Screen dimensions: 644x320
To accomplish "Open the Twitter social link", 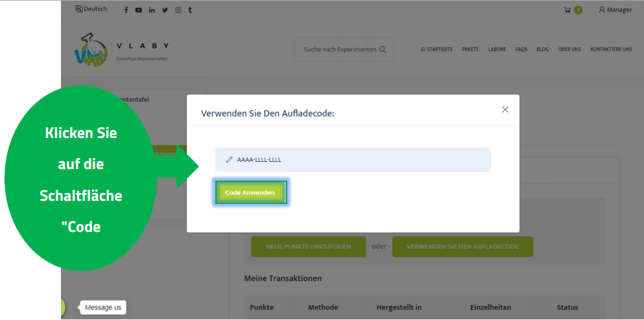I will [x=165, y=10].
